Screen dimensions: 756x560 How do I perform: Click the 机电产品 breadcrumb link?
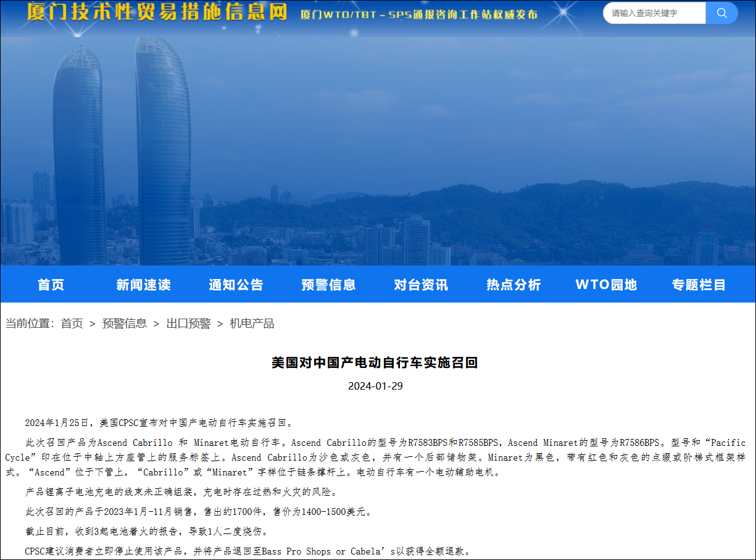(252, 324)
